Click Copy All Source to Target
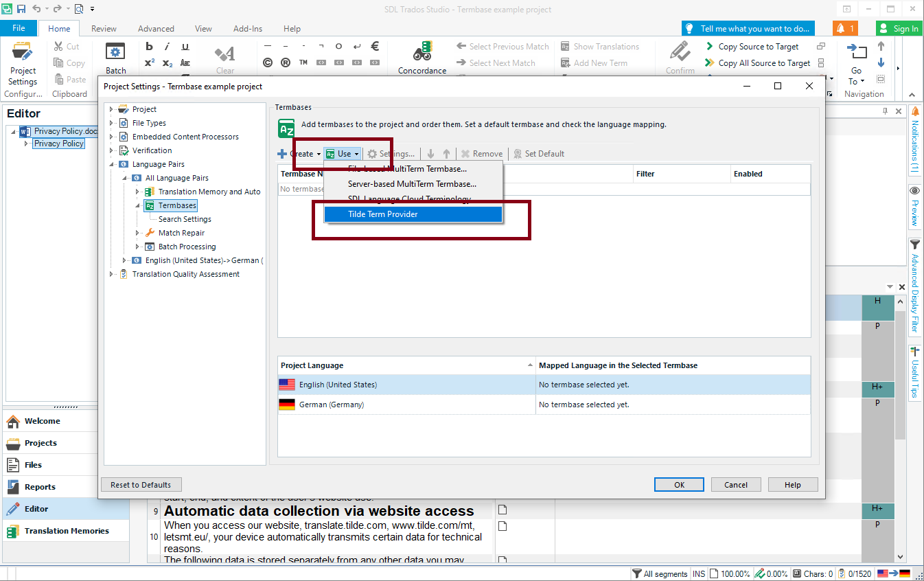This screenshot has width=924, height=581. pyautogui.click(x=757, y=63)
